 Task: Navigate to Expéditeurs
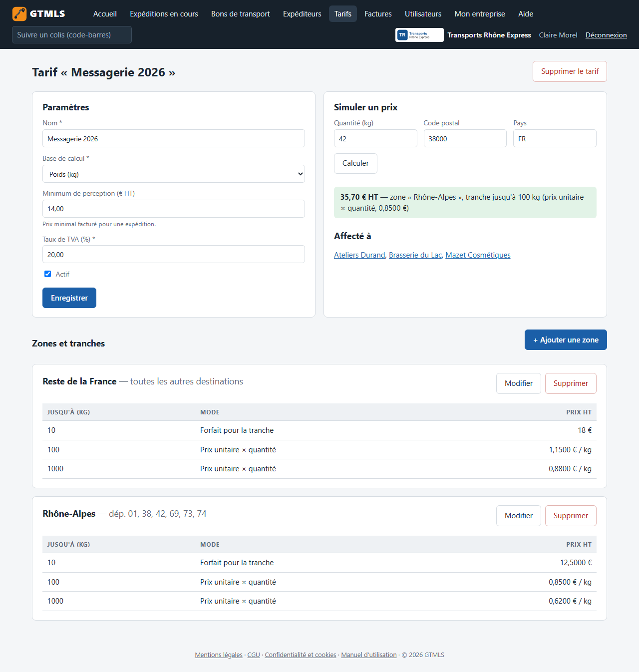point(302,14)
